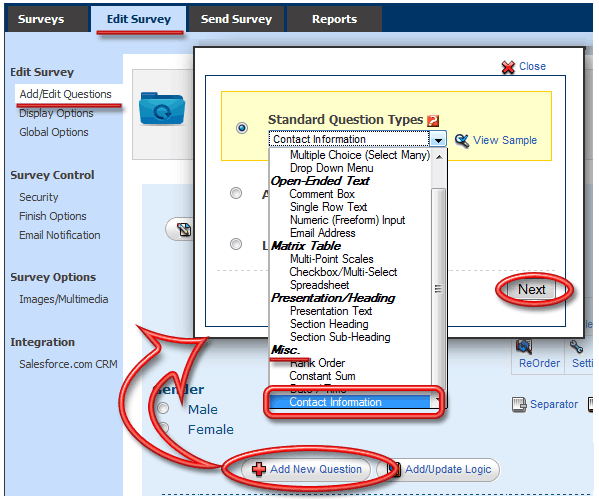Click the Settings wrench icon
This screenshot has width=599, height=499.
coord(576,347)
